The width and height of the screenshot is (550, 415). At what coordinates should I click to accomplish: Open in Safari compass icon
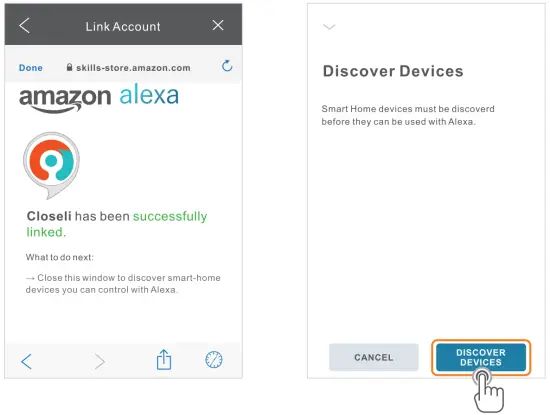[x=214, y=360]
